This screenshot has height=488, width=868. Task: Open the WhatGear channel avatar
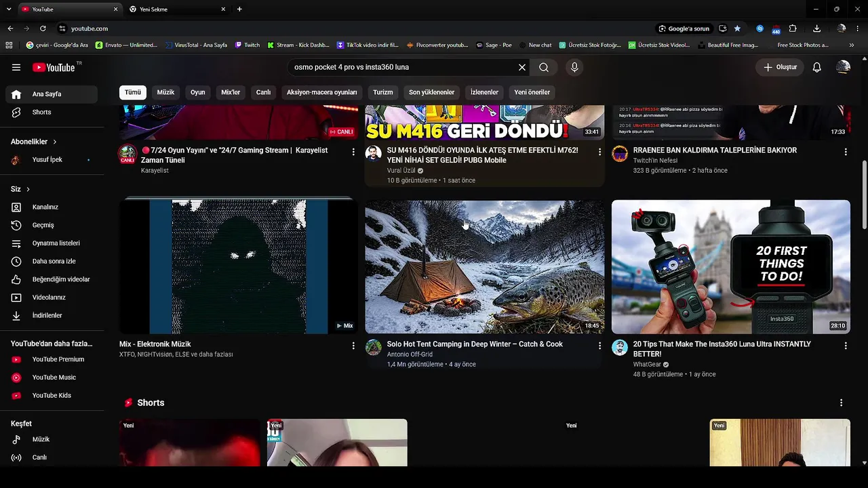pos(620,348)
